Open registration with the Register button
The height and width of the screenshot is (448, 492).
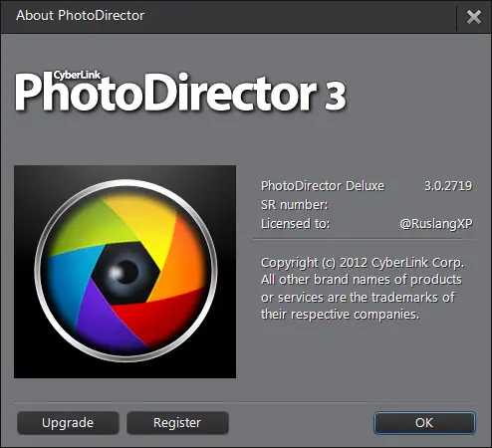click(x=177, y=423)
